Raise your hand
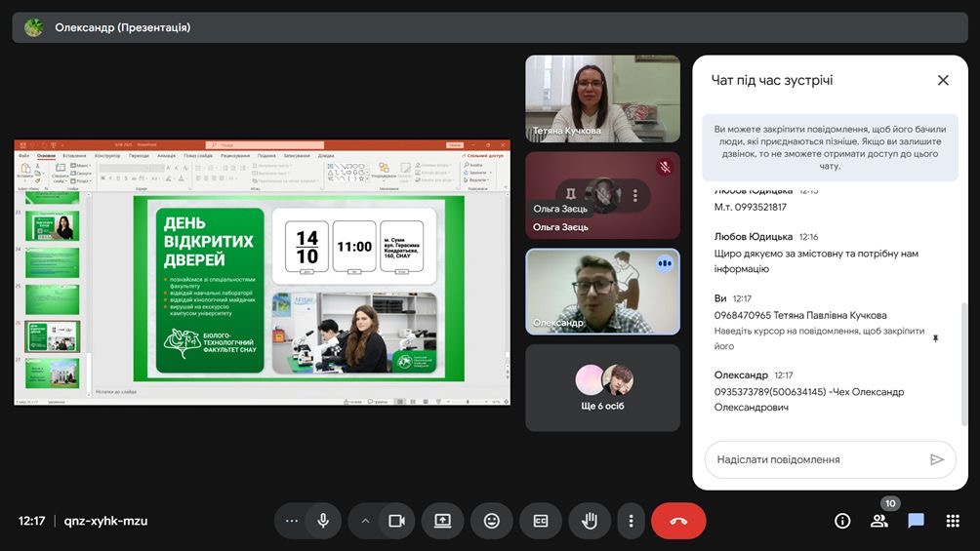This screenshot has height=551, width=980. 590,521
